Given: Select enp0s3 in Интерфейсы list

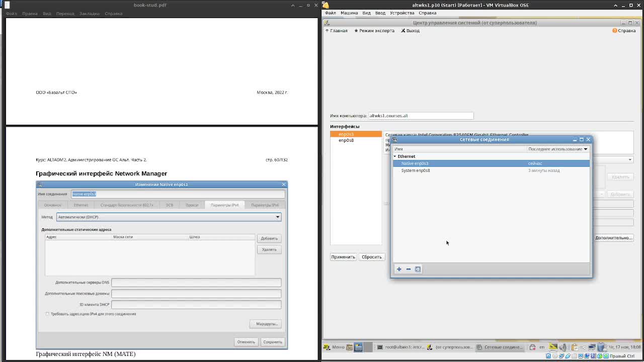Looking at the screenshot, I should tap(356, 134).
